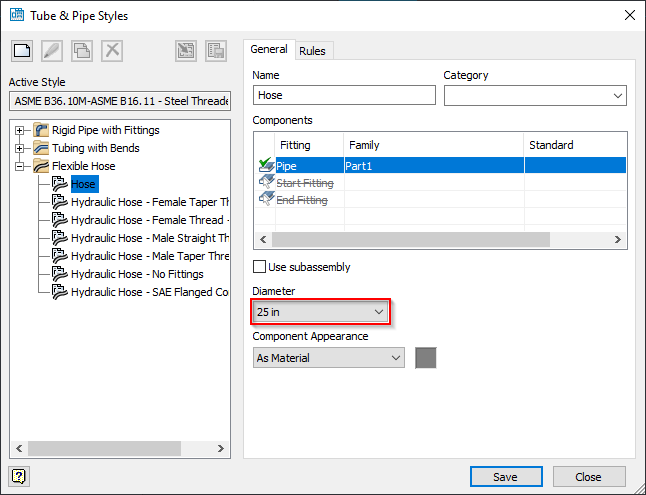
Task: Expand the Rigid Pipe with Fittings node
Action: click(20, 130)
